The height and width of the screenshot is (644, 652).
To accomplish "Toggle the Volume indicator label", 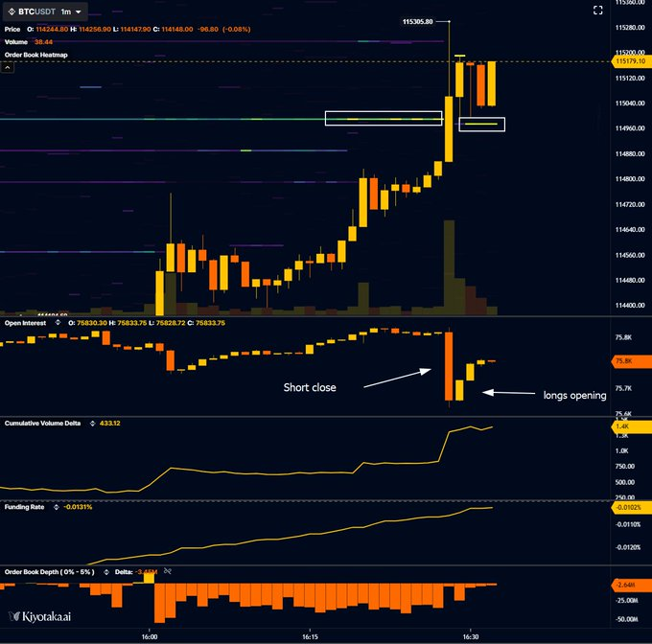I will pos(16,42).
